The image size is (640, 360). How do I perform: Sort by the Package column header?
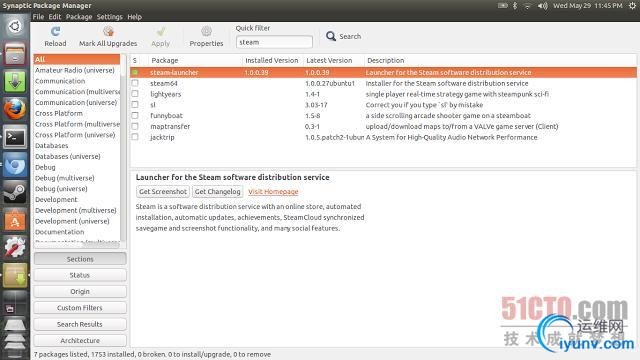point(195,60)
